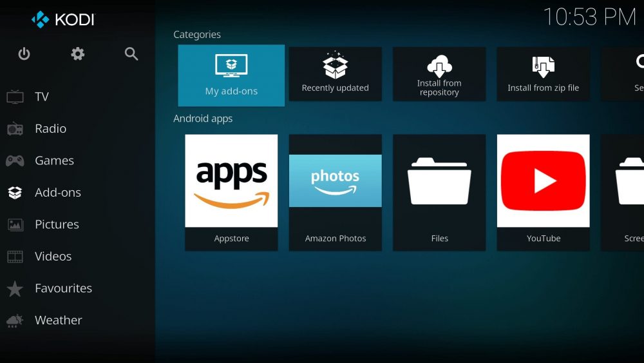The image size is (644, 363).
Task: Click the Amazon Photos label text
Action: tap(335, 239)
